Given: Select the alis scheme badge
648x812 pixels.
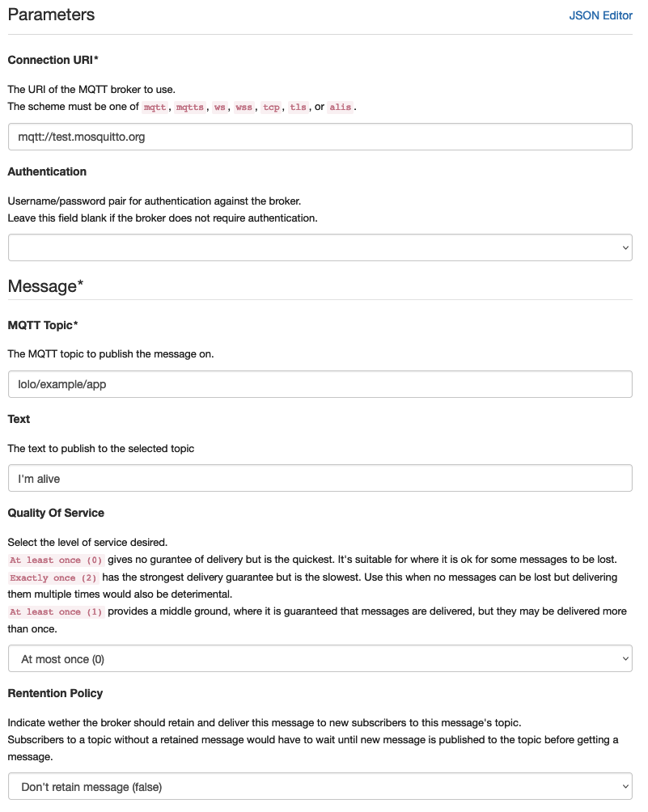Looking at the screenshot, I should click(340, 107).
